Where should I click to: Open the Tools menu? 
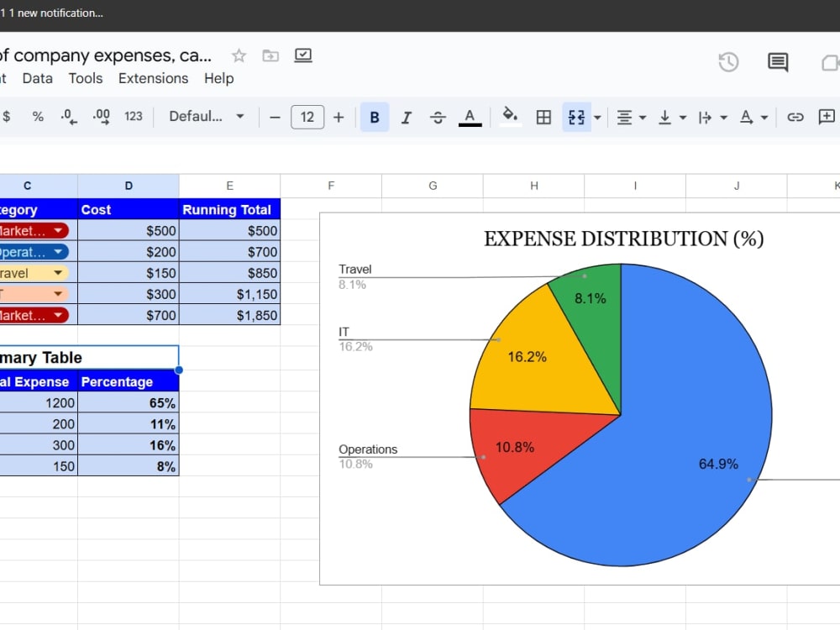(x=86, y=78)
